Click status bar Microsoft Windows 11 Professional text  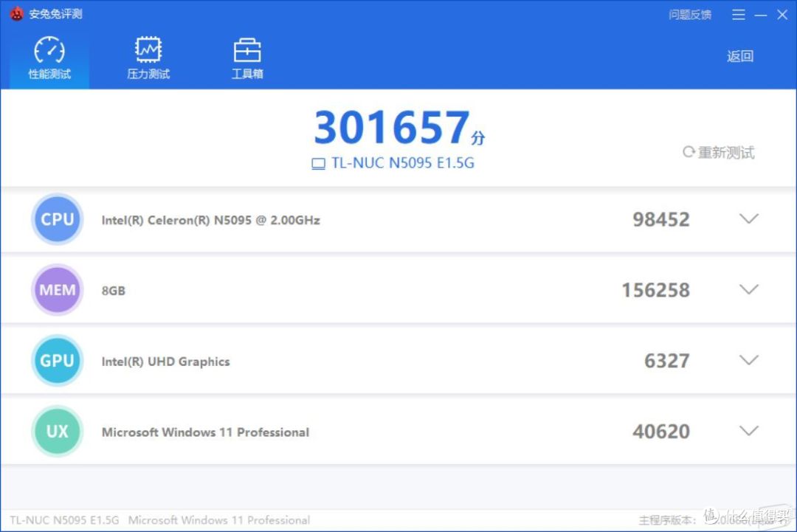219,519
